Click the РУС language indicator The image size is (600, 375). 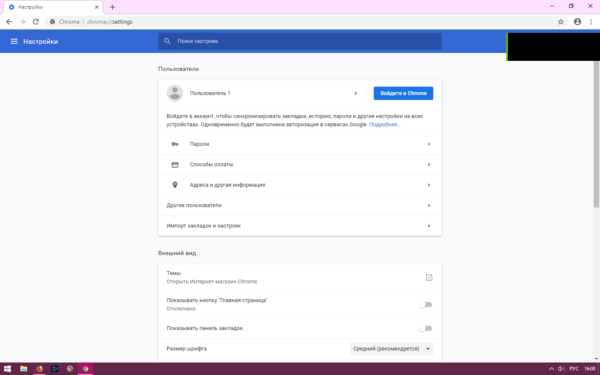pos(574,369)
